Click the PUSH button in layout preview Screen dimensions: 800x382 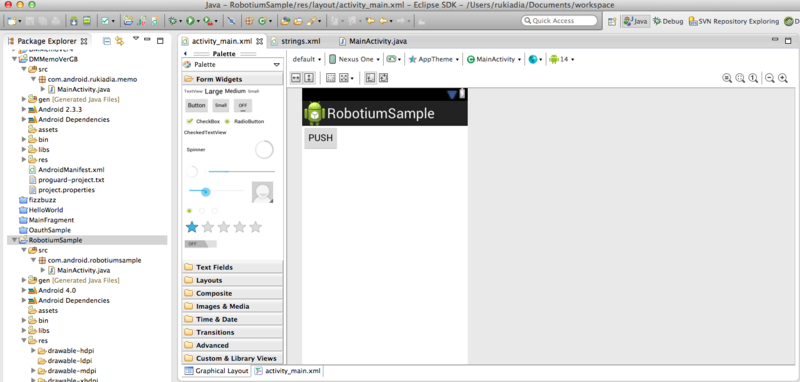[x=320, y=138]
